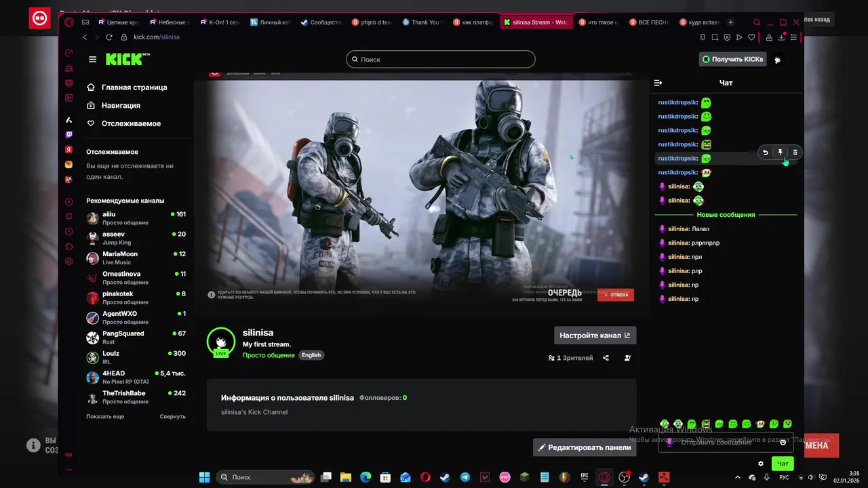
Task: Click the "English" language tag
Action: (311, 355)
